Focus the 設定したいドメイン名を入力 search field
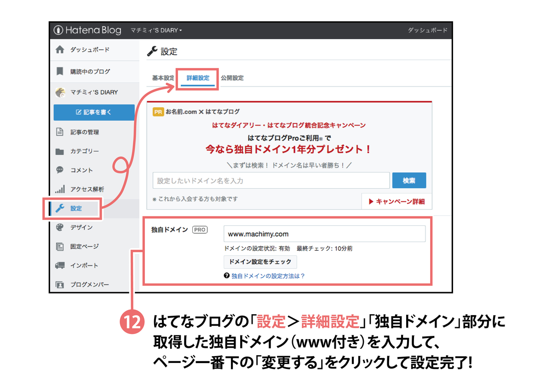 (x=271, y=181)
